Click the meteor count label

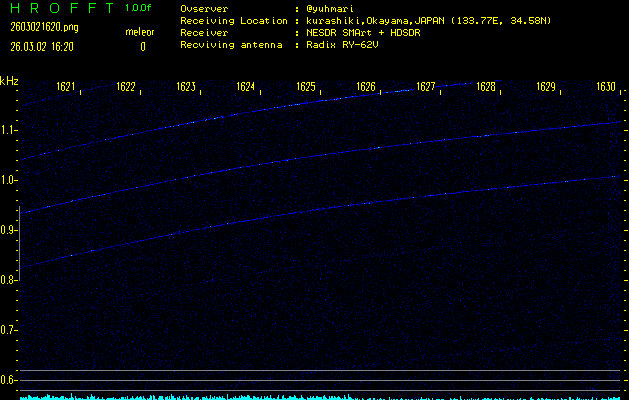click(139, 32)
